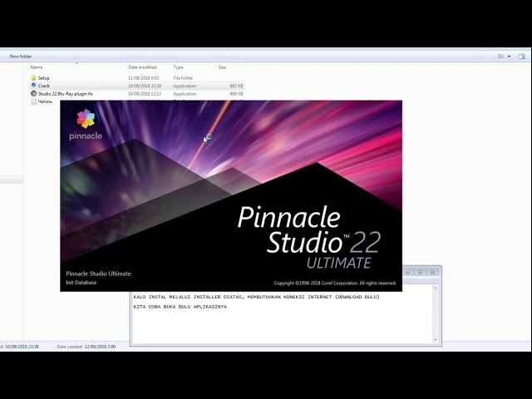
Task: Click the 882 KB size value
Action: [236, 86]
